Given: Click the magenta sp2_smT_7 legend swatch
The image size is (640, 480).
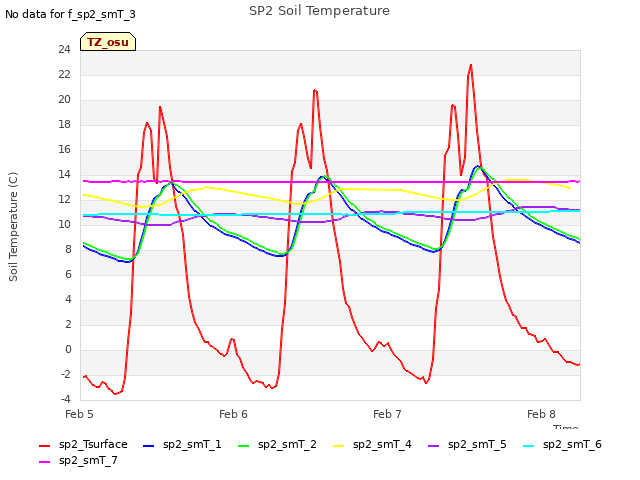Looking at the screenshot, I should point(44,462).
